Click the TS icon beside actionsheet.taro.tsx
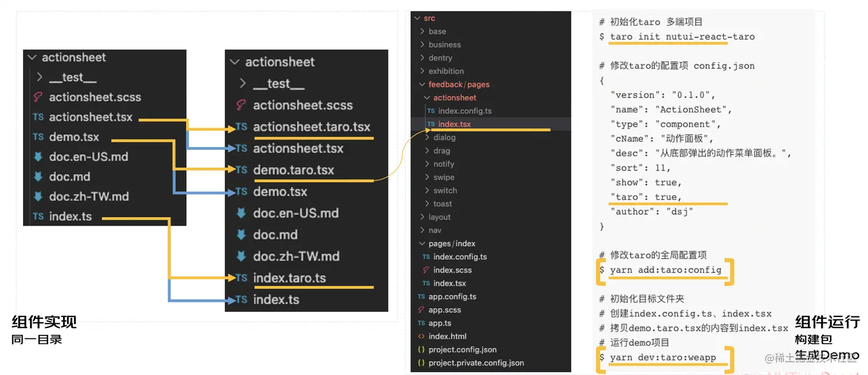Image resolution: width=868 pixels, height=375 pixels. pyautogui.click(x=242, y=127)
